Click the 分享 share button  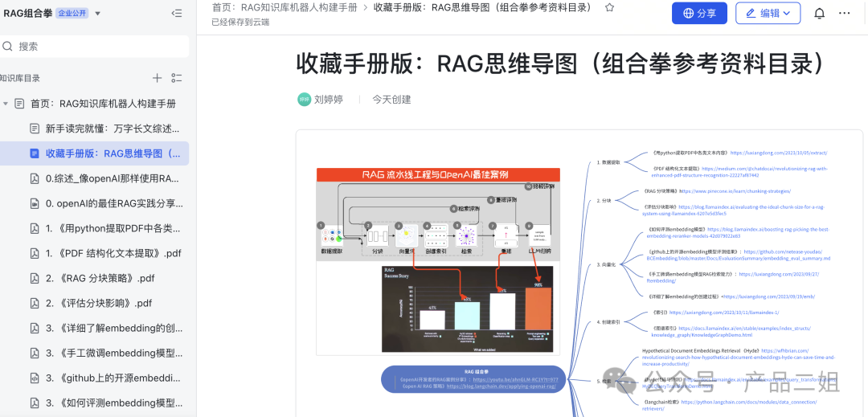tap(700, 14)
